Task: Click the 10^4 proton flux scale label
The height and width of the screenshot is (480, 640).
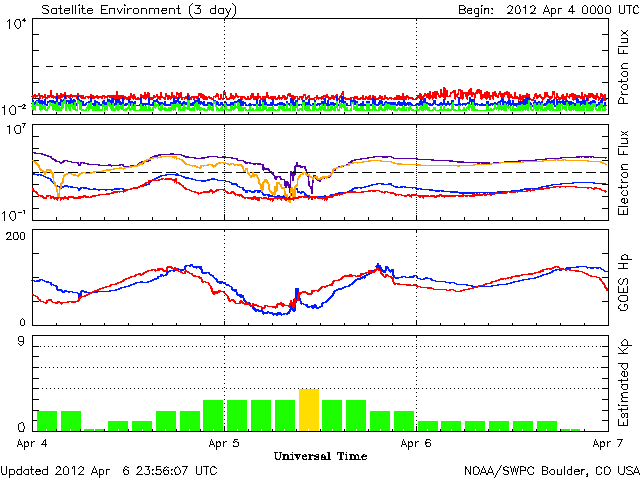Action: click(16, 24)
